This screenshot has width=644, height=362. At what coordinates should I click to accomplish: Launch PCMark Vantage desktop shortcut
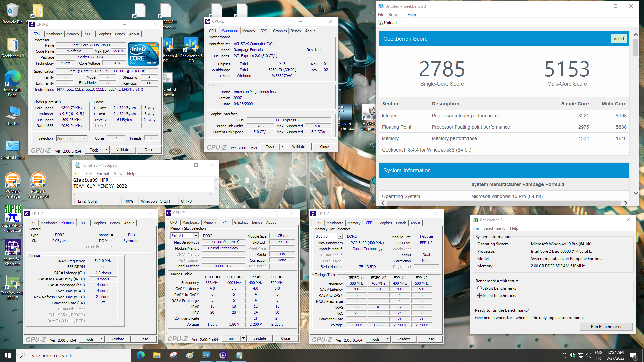coord(13,185)
